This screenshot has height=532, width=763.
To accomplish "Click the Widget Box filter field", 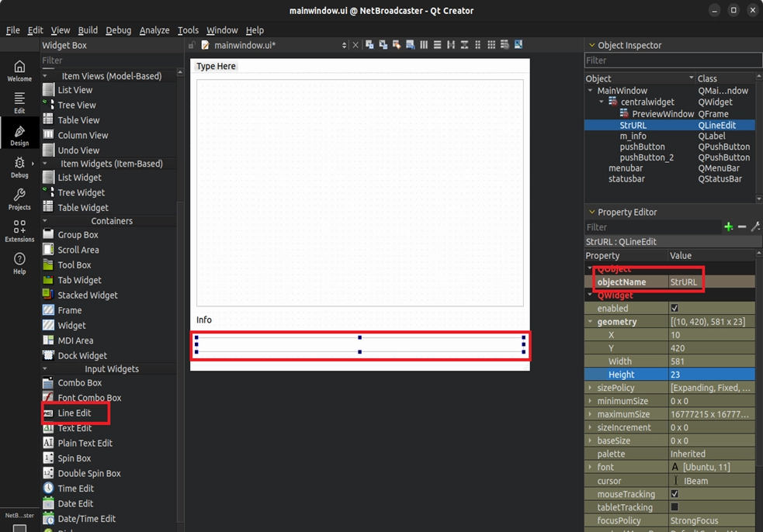I will click(112, 60).
